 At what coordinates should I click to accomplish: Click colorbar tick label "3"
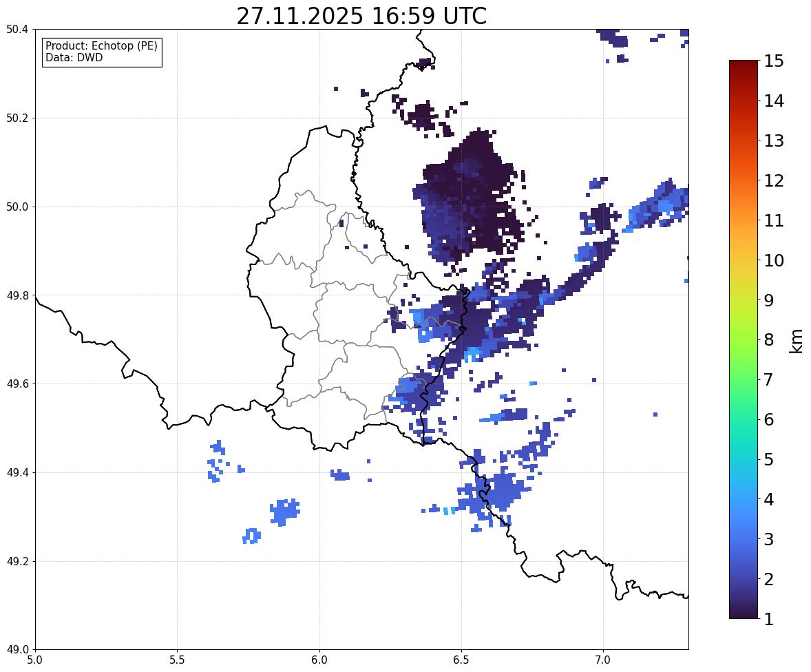[x=769, y=539]
